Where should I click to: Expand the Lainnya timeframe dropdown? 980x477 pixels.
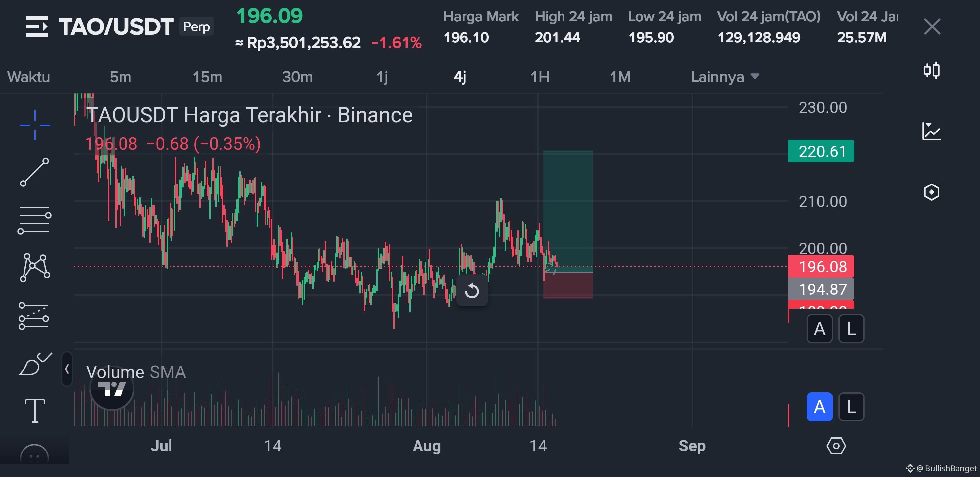[x=725, y=77]
